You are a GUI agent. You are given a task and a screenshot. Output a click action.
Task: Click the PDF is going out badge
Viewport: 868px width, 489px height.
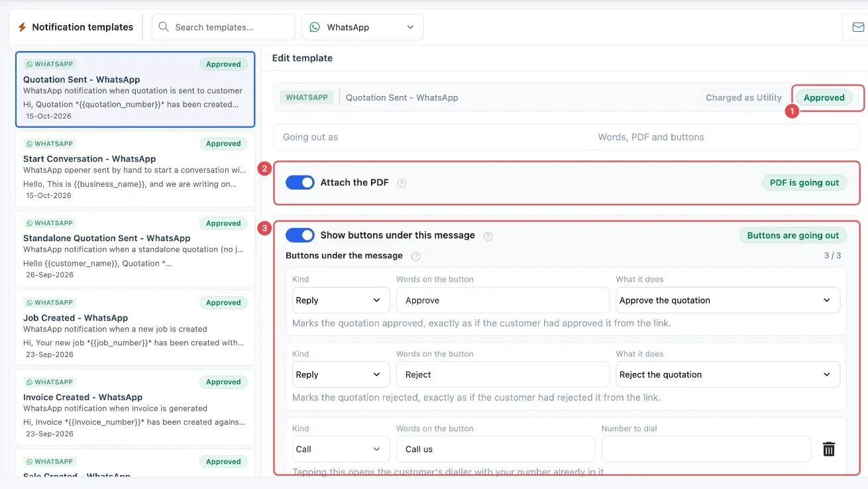pos(804,183)
